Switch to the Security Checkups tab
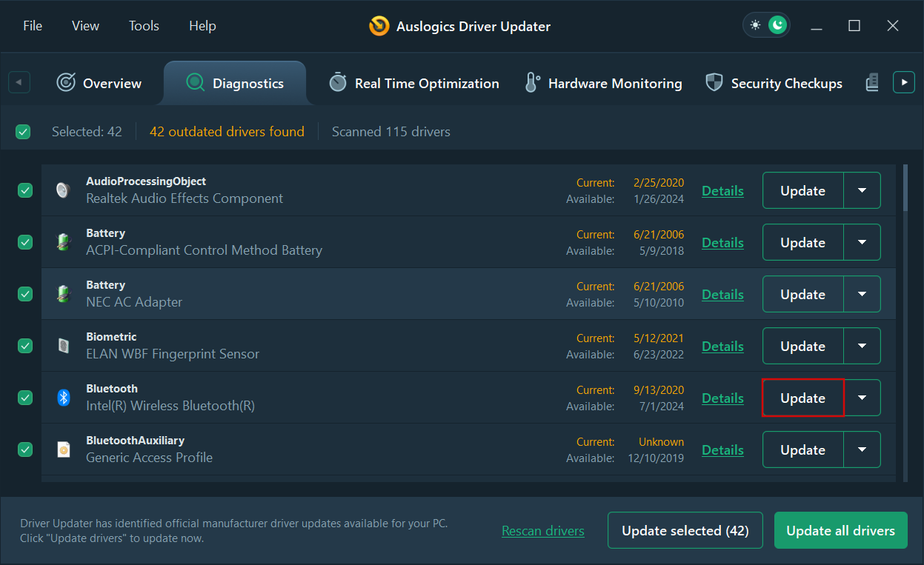Screen dimensions: 924x565 (x=774, y=83)
